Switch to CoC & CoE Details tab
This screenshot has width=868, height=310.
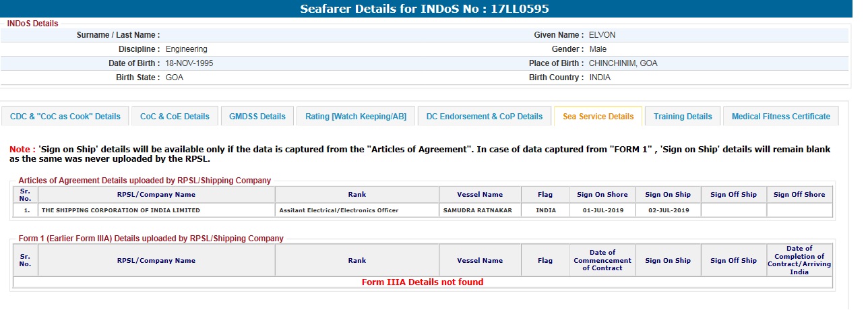(175, 117)
